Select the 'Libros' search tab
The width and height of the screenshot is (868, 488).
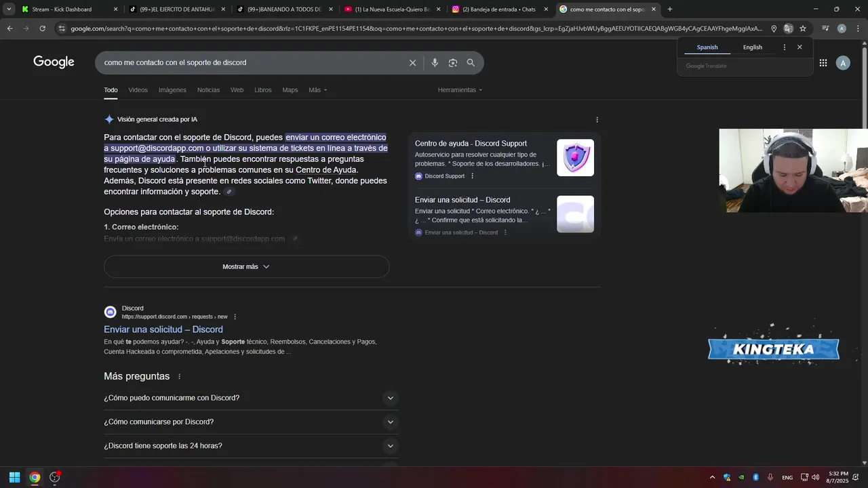[x=262, y=90]
